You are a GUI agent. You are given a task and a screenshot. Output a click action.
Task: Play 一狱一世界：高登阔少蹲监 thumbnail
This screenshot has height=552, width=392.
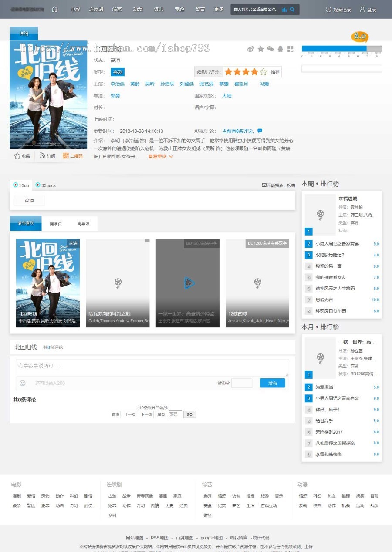[188, 283]
